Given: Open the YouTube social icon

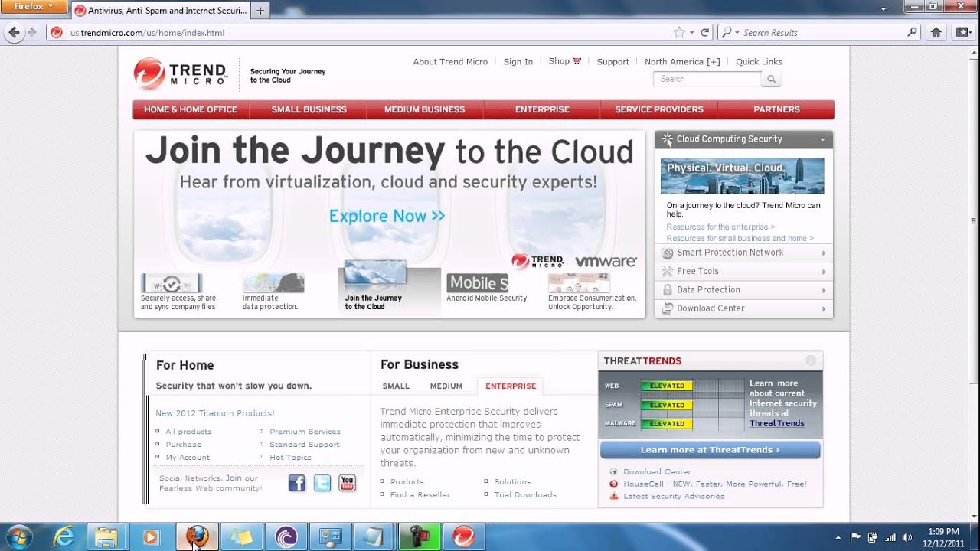Looking at the screenshot, I should pyautogui.click(x=348, y=483).
